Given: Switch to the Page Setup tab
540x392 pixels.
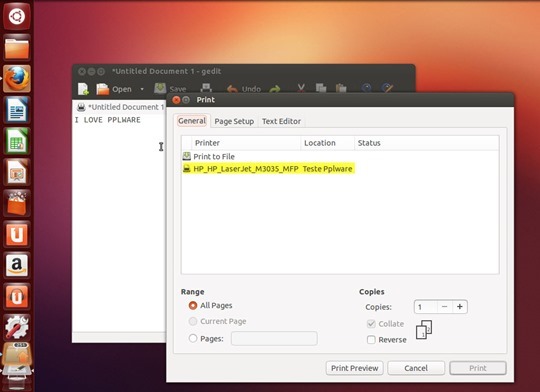Looking at the screenshot, I should (x=234, y=121).
